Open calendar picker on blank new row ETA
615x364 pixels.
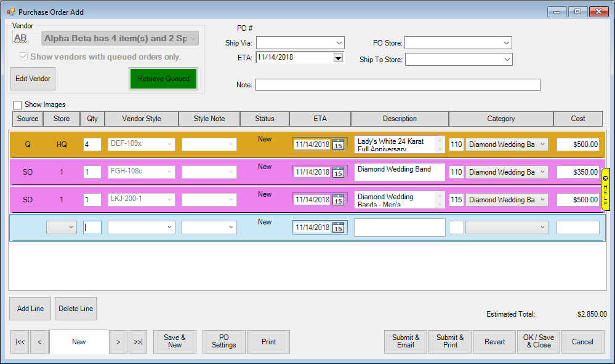[338, 228]
